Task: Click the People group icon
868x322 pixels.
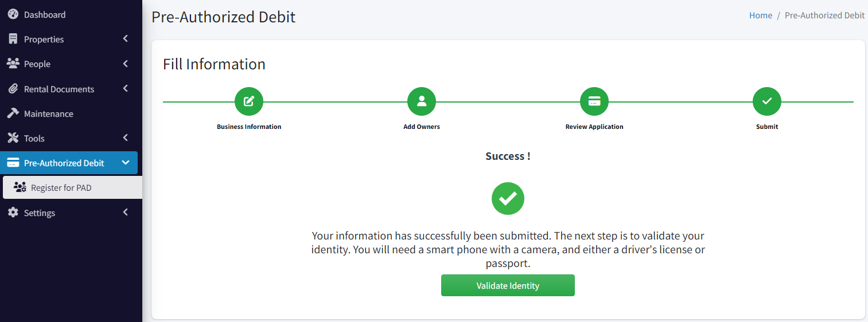Action: 13,64
